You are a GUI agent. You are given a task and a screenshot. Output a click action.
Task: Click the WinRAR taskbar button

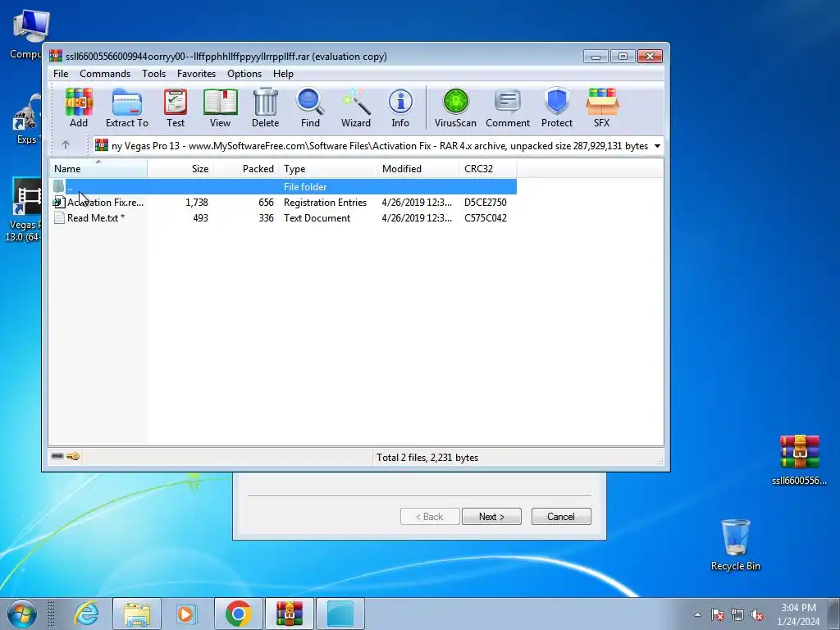[x=290, y=614]
